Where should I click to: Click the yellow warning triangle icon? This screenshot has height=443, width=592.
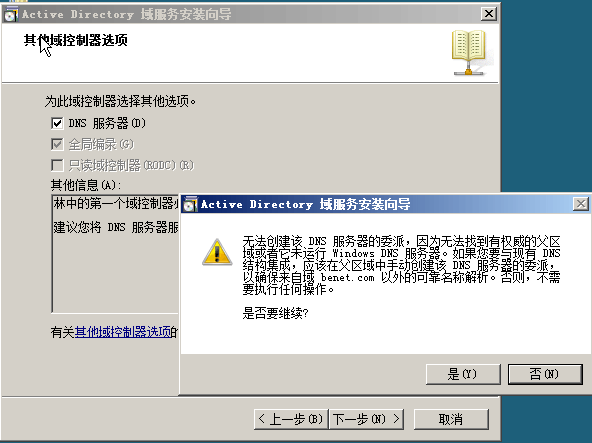[217, 252]
